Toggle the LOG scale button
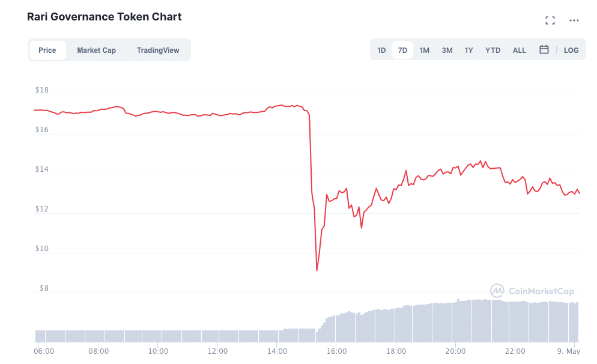 tap(571, 50)
